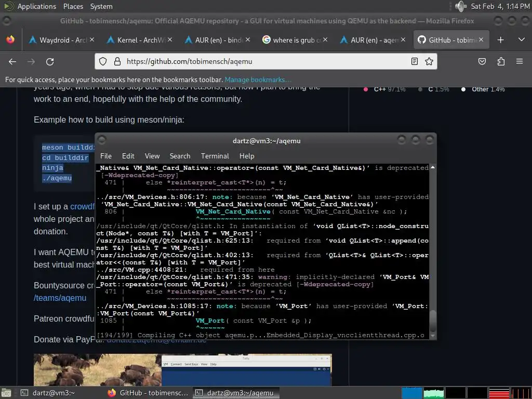
Task: Open the terminal window menu icon
Action: coord(101,139)
